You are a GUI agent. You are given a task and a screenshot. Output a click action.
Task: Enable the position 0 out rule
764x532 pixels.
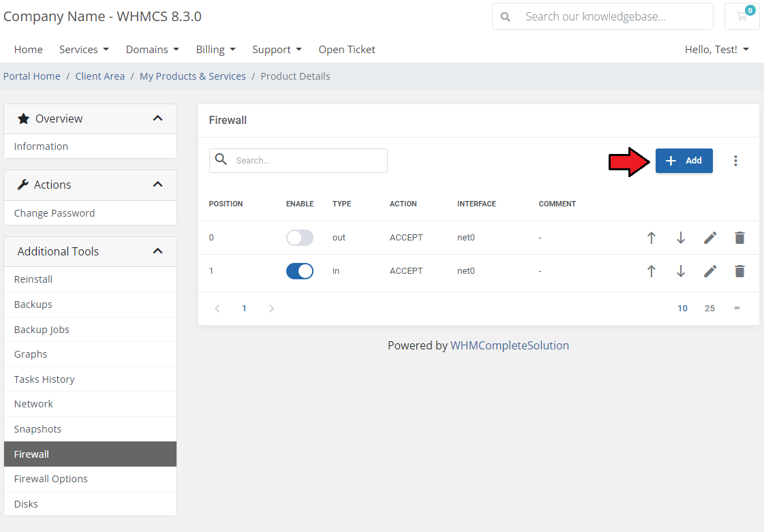(x=300, y=238)
